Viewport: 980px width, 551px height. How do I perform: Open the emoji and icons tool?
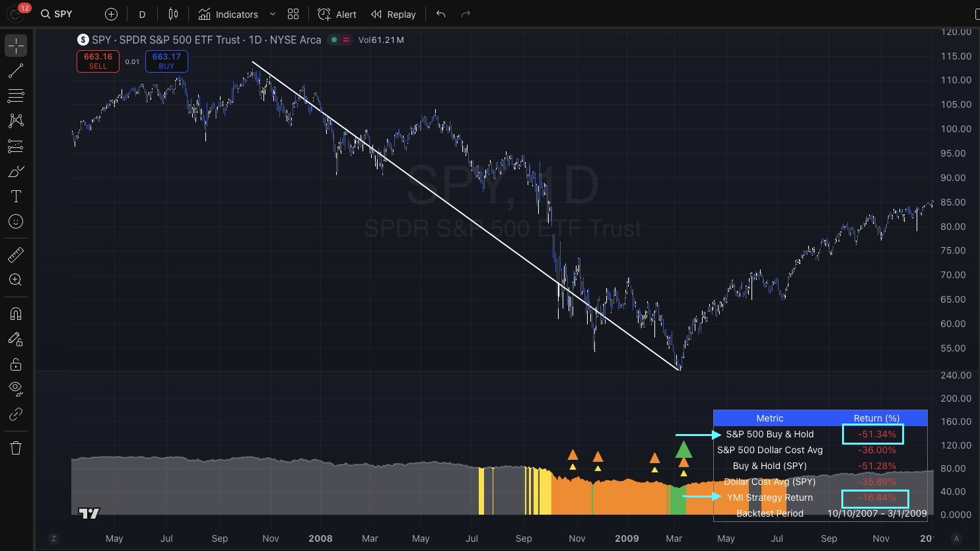(16, 221)
